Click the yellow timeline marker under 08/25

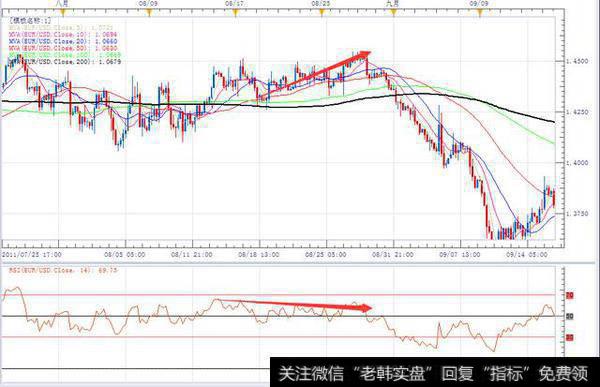[322, 13]
